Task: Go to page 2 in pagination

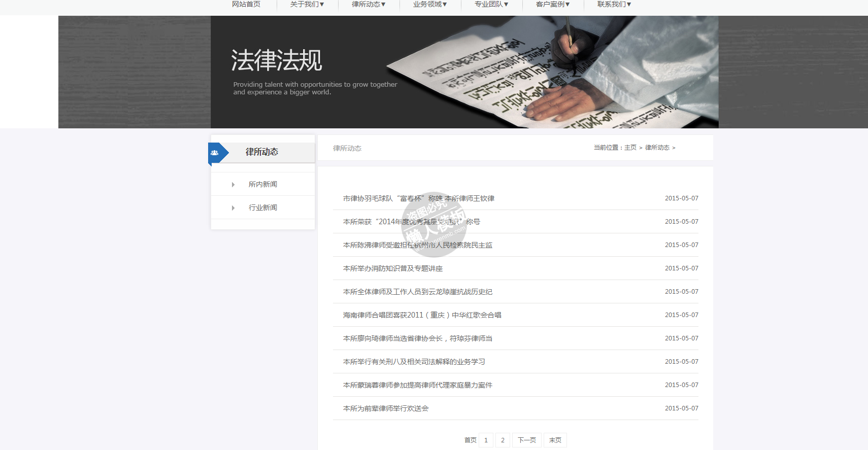Action: click(x=503, y=440)
